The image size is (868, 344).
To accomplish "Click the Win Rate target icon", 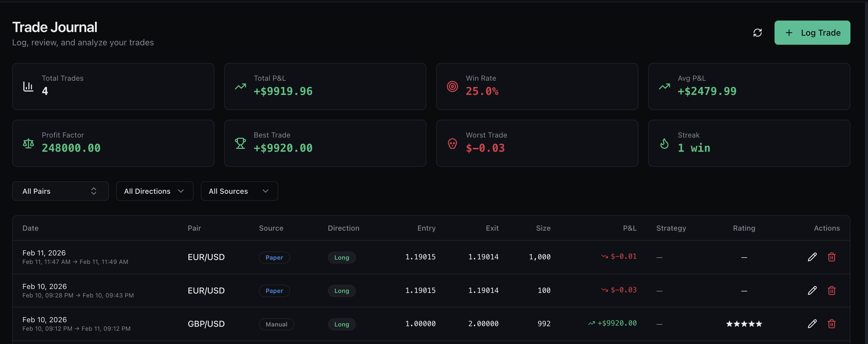I will tap(452, 86).
